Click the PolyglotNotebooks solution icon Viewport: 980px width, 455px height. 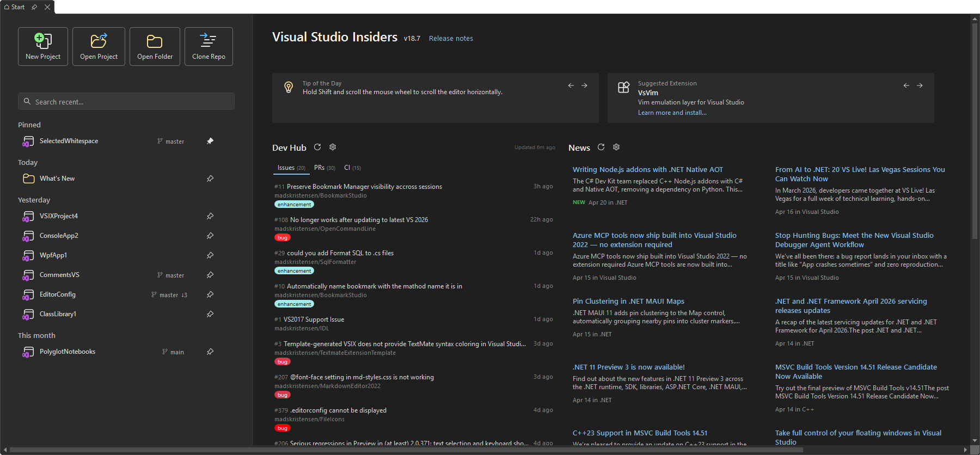28,352
